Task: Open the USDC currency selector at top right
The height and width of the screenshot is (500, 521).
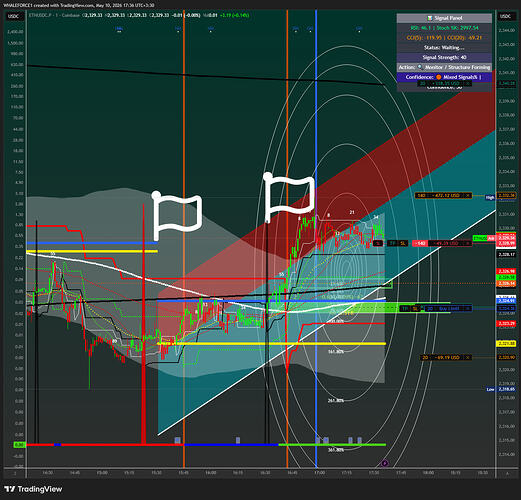Action: point(506,16)
